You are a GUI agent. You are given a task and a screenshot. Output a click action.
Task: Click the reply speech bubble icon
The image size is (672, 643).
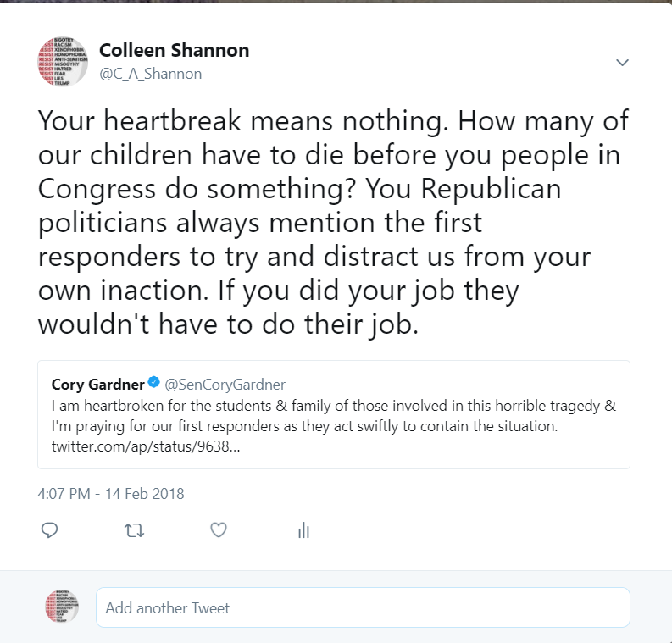click(x=50, y=530)
